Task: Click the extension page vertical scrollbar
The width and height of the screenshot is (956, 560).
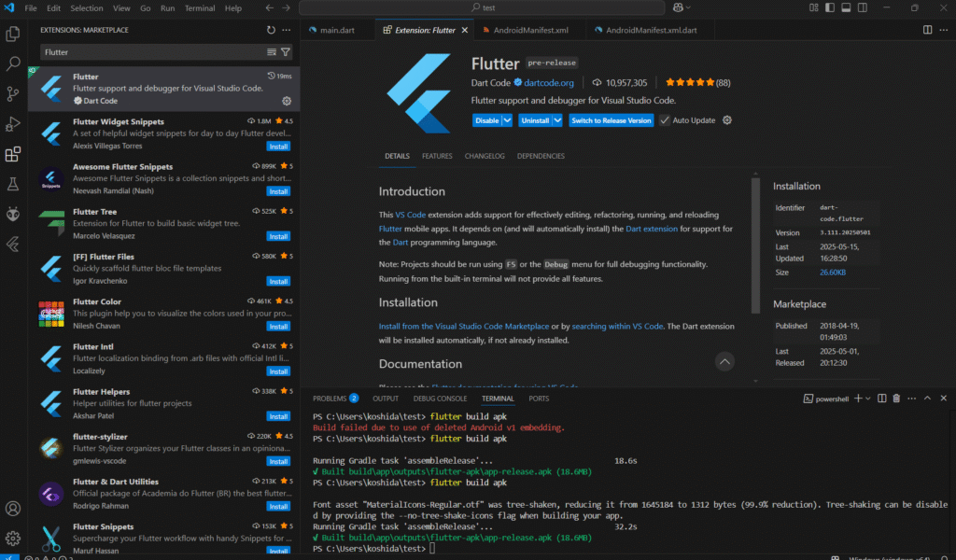Action: [755, 245]
